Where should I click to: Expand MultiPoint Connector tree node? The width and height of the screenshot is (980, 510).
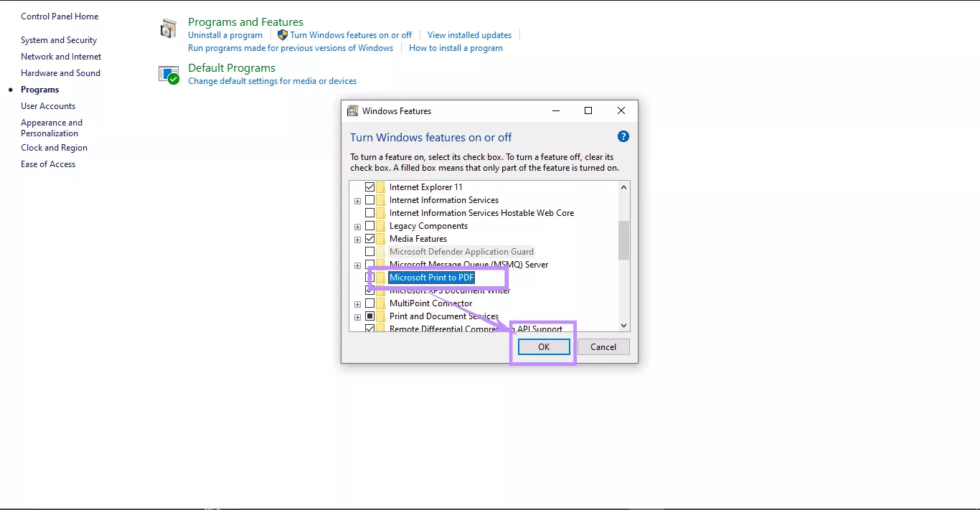coord(357,304)
